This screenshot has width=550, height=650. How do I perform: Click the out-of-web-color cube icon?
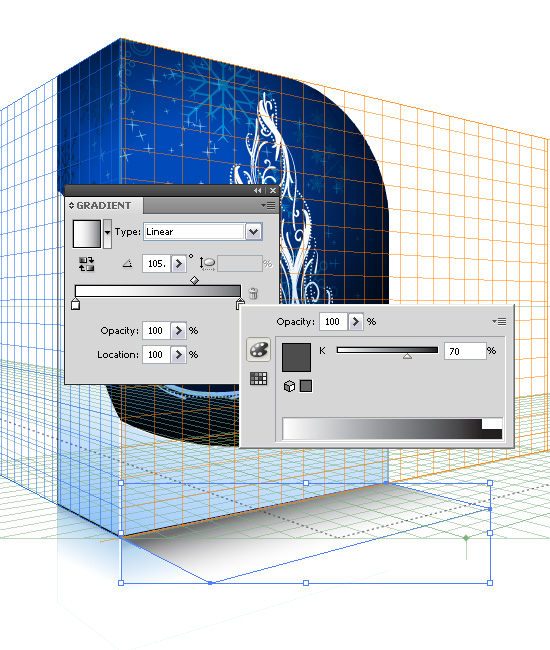click(x=289, y=386)
